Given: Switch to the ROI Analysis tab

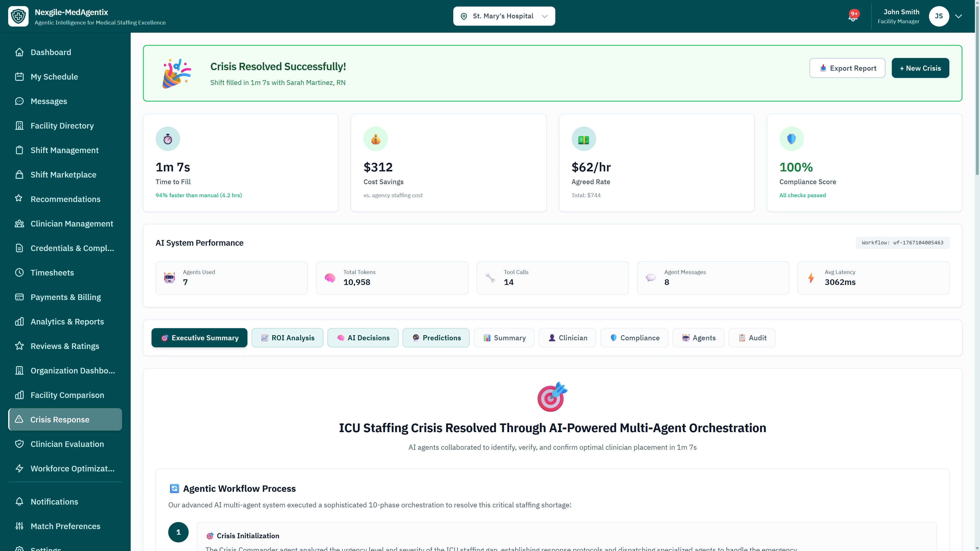Looking at the screenshot, I should pos(287,338).
